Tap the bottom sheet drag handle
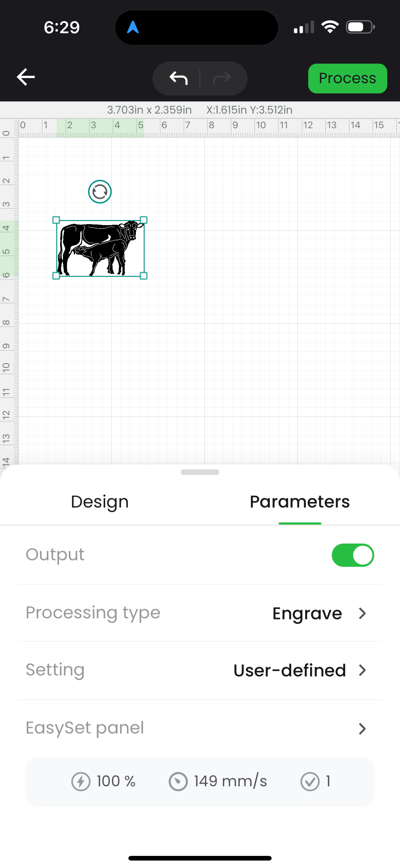Viewport: 400px width, 868px height. pyautogui.click(x=200, y=472)
